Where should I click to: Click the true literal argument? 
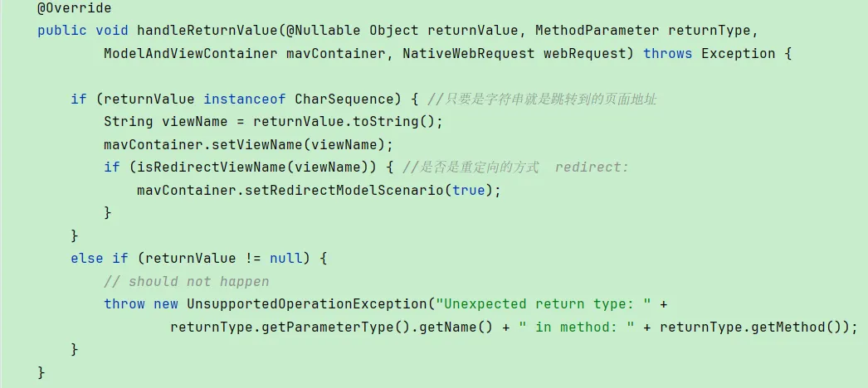click(x=468, y=190)
